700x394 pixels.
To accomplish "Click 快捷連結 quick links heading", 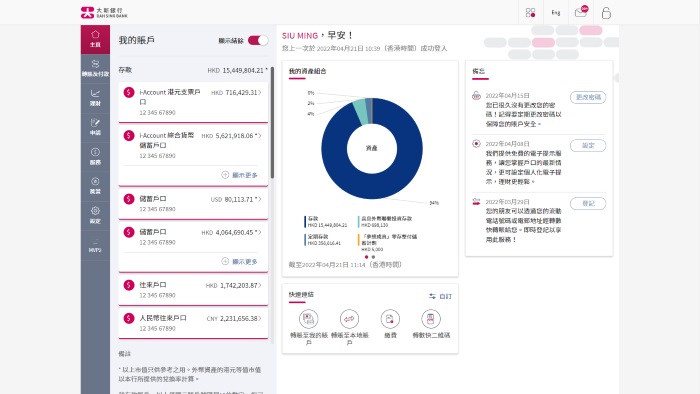I will (301, 294).
